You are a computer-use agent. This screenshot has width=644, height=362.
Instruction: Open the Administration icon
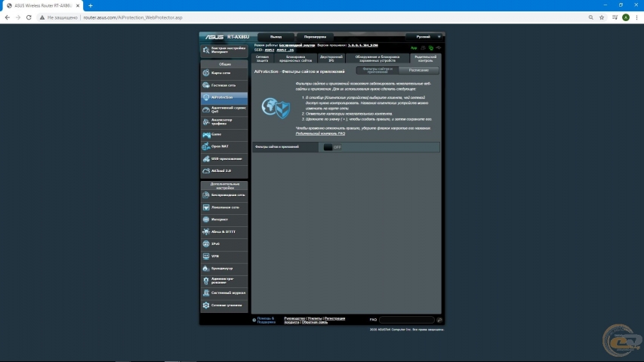point(206,281)
